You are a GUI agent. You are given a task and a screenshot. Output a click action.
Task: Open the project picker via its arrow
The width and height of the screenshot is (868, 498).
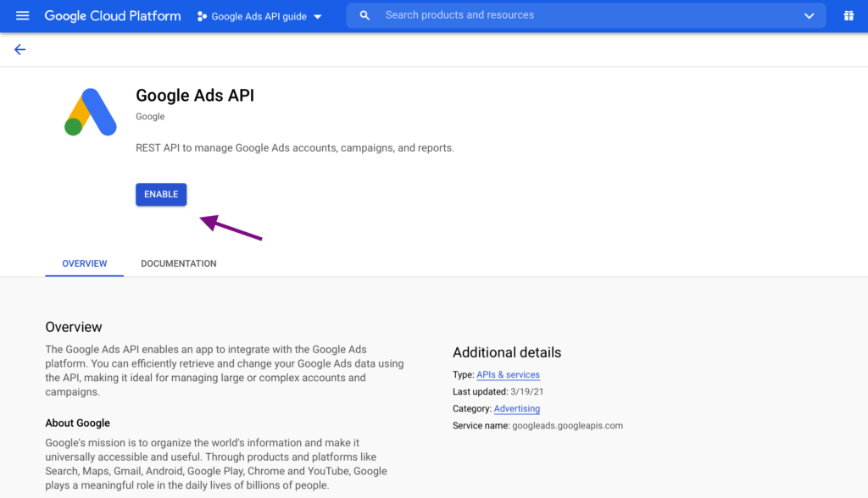click(316, 15)
